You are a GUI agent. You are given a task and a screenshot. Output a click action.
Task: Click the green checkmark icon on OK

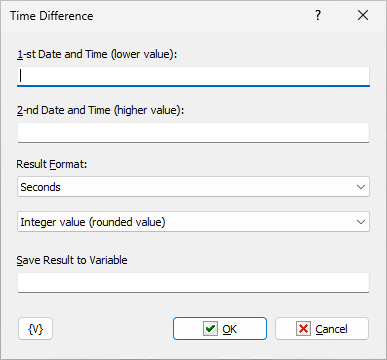pos(210,329)
